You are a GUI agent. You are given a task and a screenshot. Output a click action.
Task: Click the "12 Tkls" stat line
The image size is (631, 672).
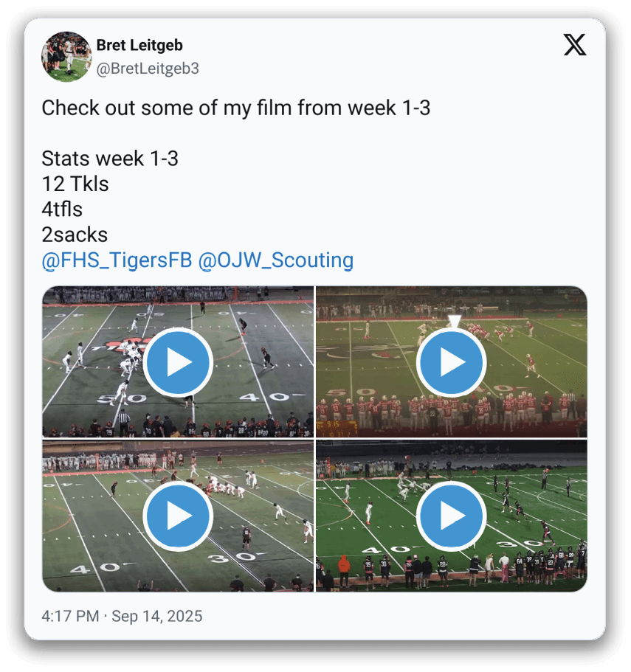pyautogui.click(x=75, y=184)
